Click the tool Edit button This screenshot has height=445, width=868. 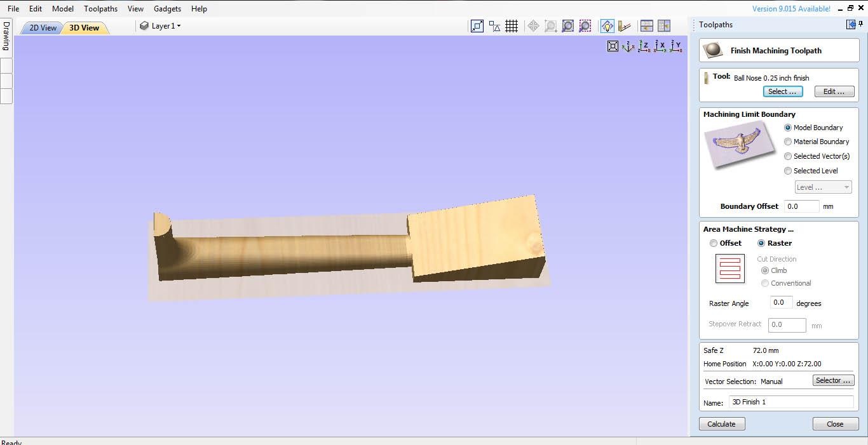pos(834,91)
